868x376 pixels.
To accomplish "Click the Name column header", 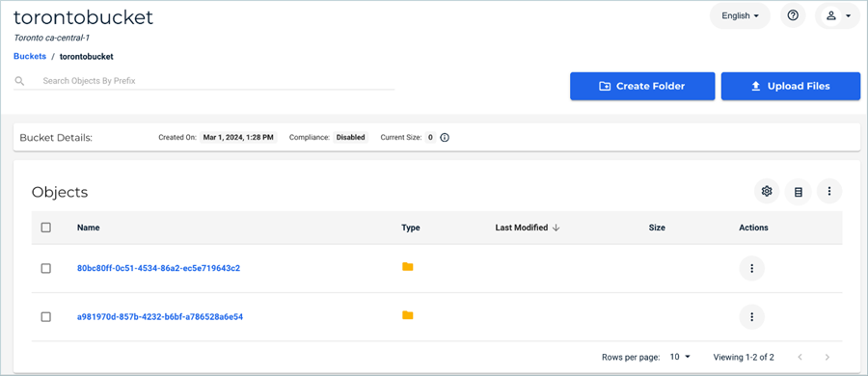I will (89, 228).
